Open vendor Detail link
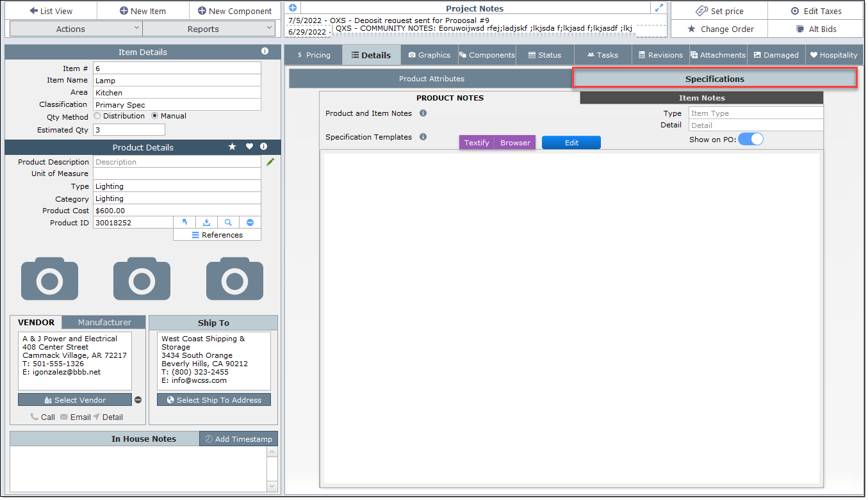868x500 pixels. [108, 417]
